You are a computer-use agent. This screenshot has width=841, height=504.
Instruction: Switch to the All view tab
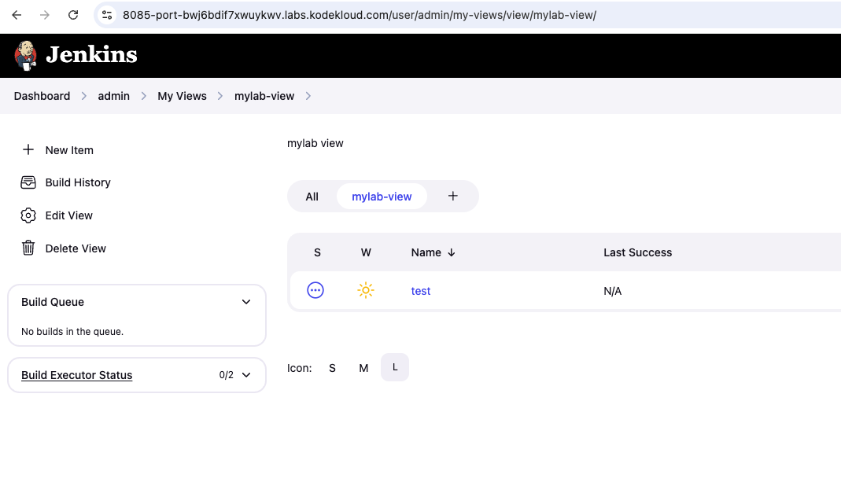[x=312, y=197]
